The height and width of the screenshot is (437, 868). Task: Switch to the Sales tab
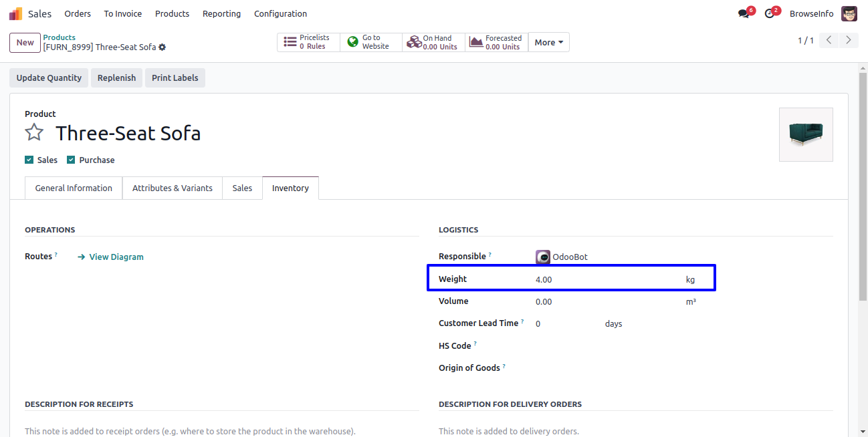click(x=242, y=188)
